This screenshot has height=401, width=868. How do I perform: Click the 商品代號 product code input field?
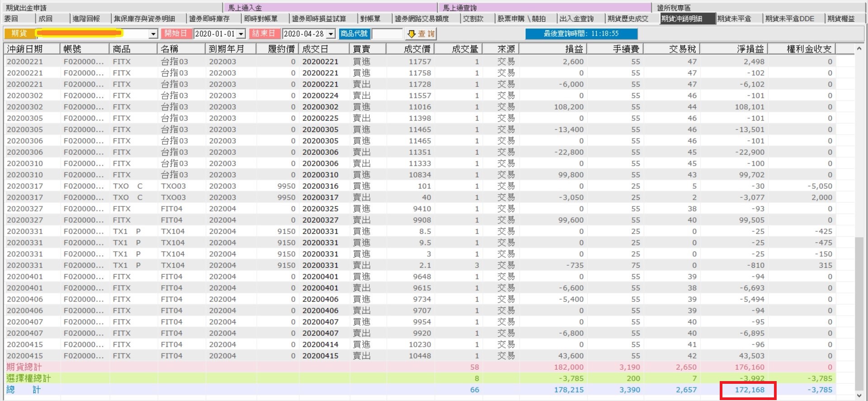pos(387,34)
